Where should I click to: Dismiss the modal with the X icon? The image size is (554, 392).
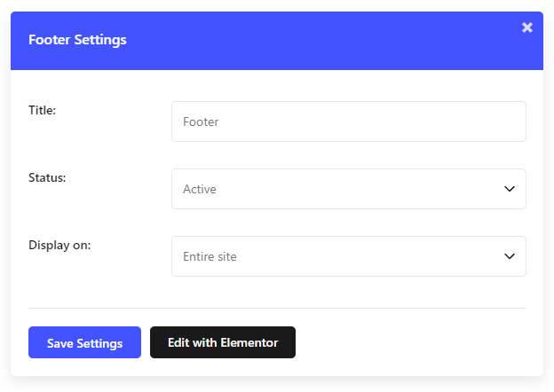pos(527,27)
